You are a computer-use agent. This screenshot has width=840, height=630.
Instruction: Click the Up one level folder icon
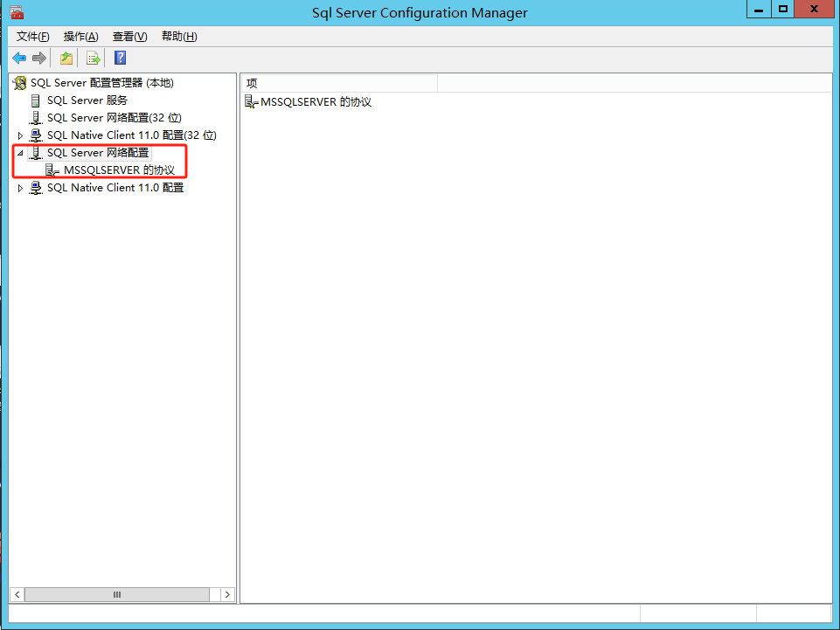pyautogui.click(x=66, y=58)
